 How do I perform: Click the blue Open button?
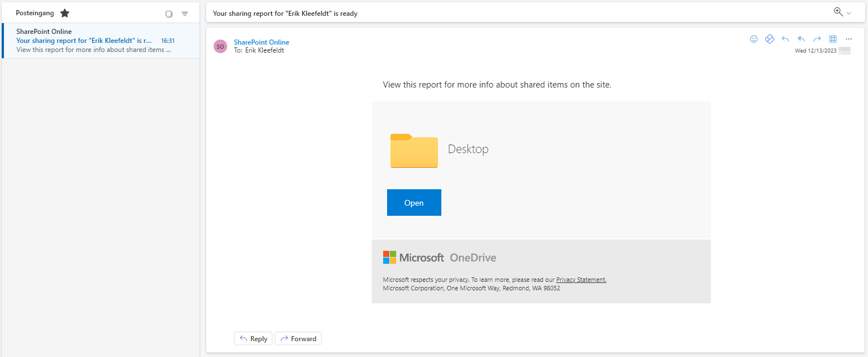tap(414, 203)
